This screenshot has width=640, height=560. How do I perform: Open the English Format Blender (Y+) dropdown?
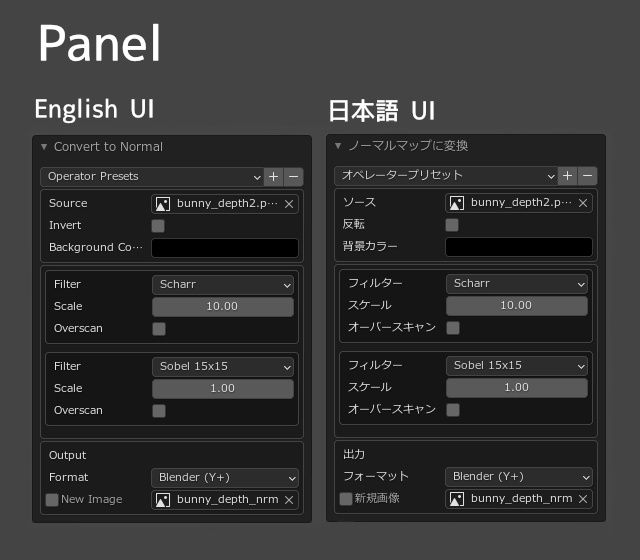point(224,478)
